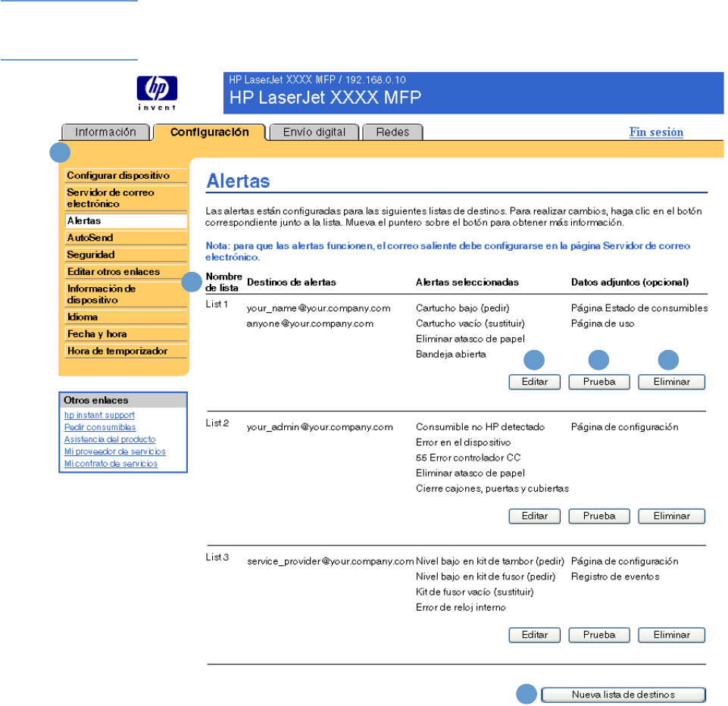Go to AutoSend settings
Viewport: 728px width, 706px height.
pyautogui.click(x=126, y=238)
